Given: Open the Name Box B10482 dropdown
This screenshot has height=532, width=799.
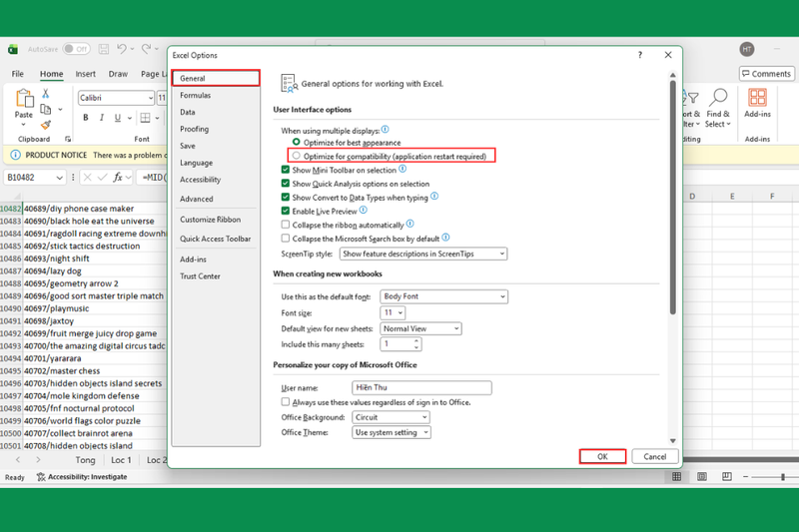Looking at the screenshot, I should pyautogui.click(x=60, y=177).
